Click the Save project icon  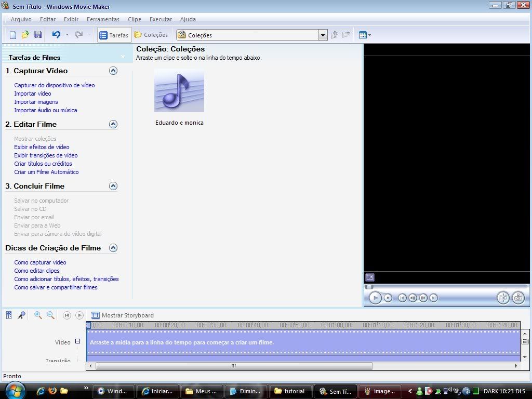tap(38, 35)
